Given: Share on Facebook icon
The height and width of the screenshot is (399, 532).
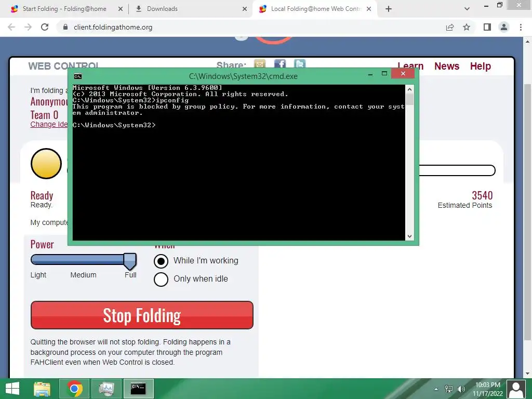Looking at the screenshot, I should 280,64.
